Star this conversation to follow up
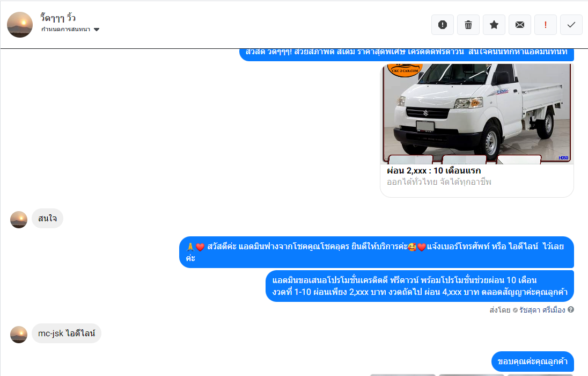Image resolution: width=588 pixels, height=376 pixels. [x=494, y=25]
